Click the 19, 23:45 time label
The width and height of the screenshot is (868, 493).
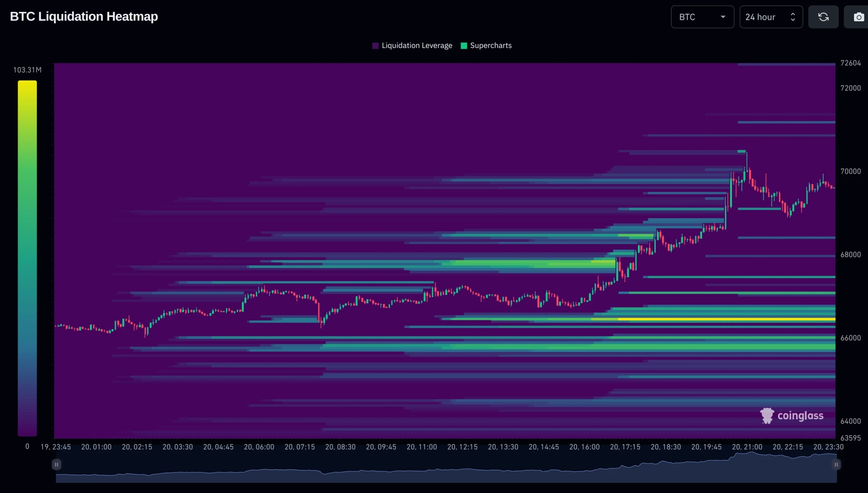pyautogui.click(x=56, y=447)
